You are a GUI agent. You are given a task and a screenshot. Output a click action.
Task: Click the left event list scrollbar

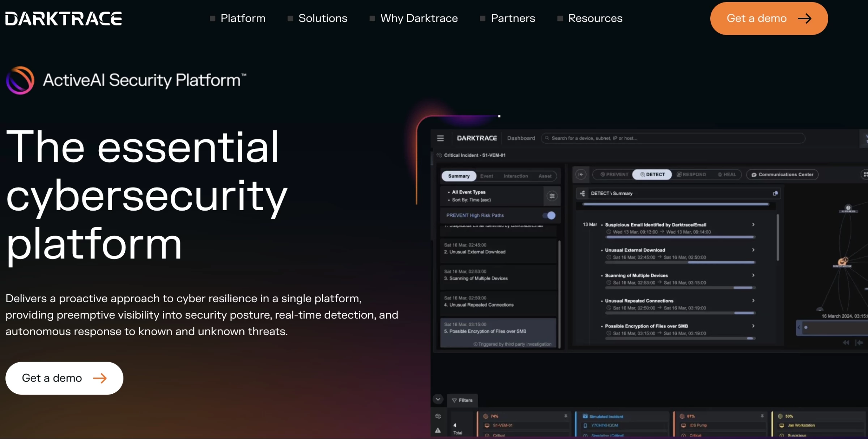click(x=559, y=294)
